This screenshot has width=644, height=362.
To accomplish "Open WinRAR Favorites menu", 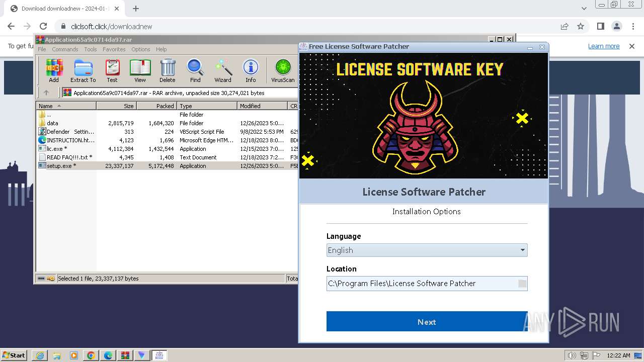I will click(114, 49).
